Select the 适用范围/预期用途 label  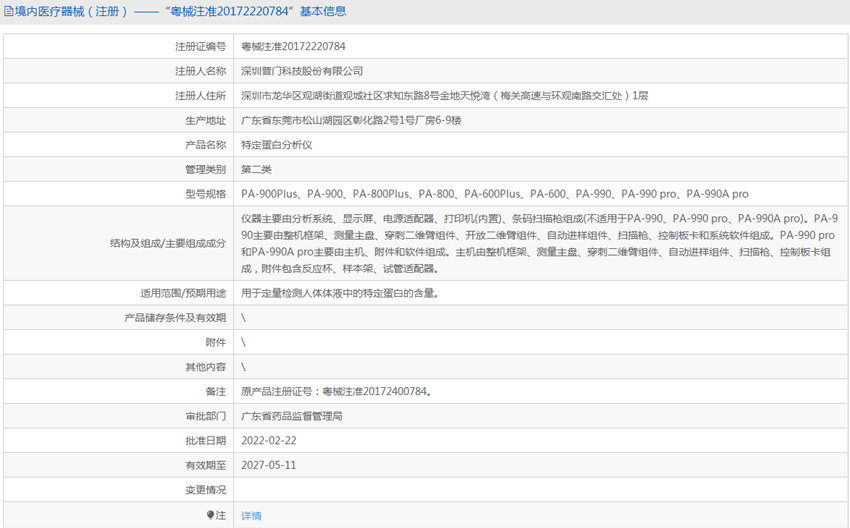point(183,293)
